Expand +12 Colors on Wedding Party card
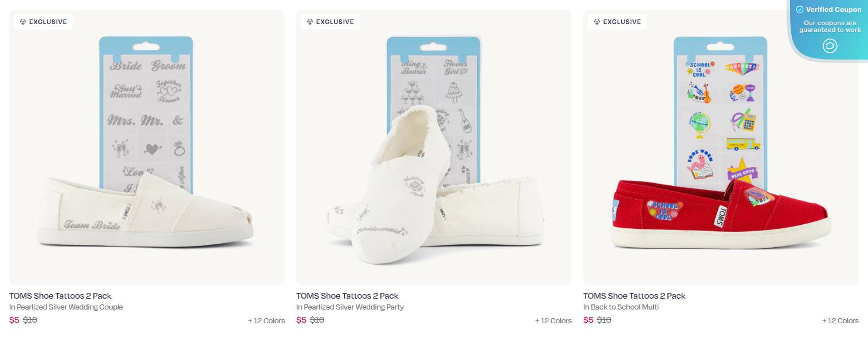The width and height of the screenshot is (868, 341). tap(553, 321)
